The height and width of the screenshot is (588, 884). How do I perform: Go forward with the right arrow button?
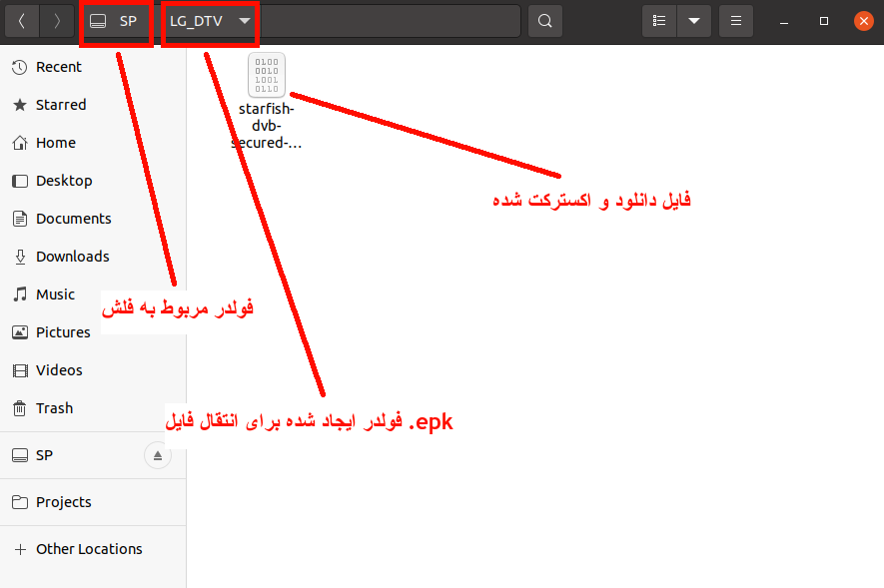coord(57,21)
